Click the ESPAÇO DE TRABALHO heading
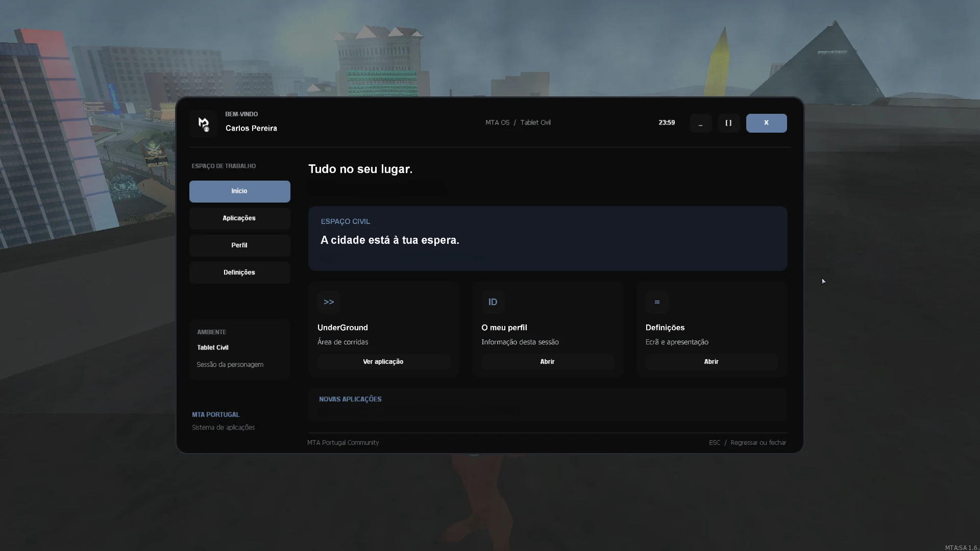 [224, 166]
